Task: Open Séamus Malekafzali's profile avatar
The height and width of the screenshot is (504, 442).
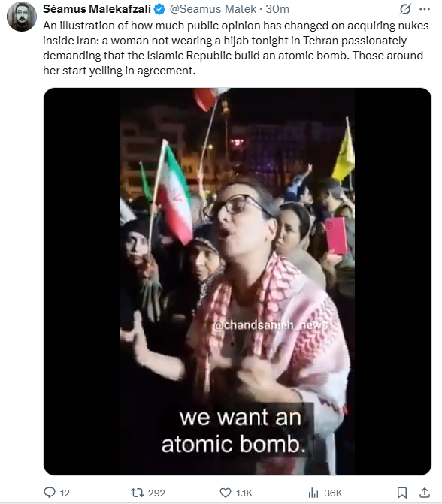Action: pyautogui.click(x=22, y=17)
